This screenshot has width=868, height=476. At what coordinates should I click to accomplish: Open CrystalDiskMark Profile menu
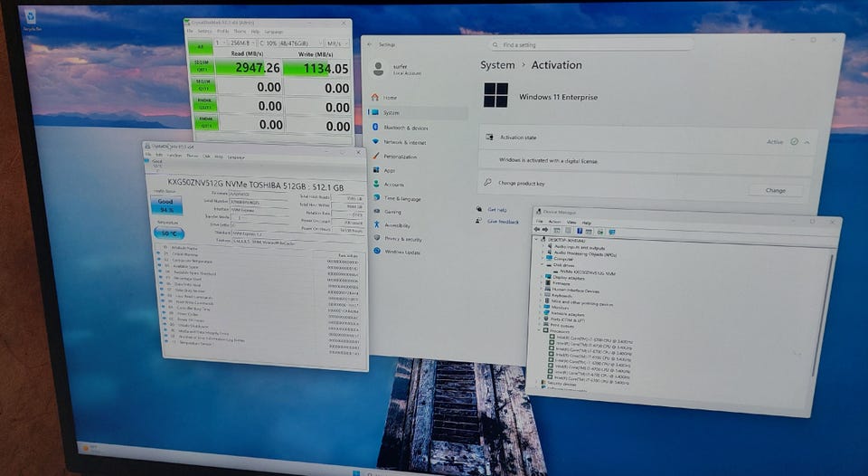point(222,31)
